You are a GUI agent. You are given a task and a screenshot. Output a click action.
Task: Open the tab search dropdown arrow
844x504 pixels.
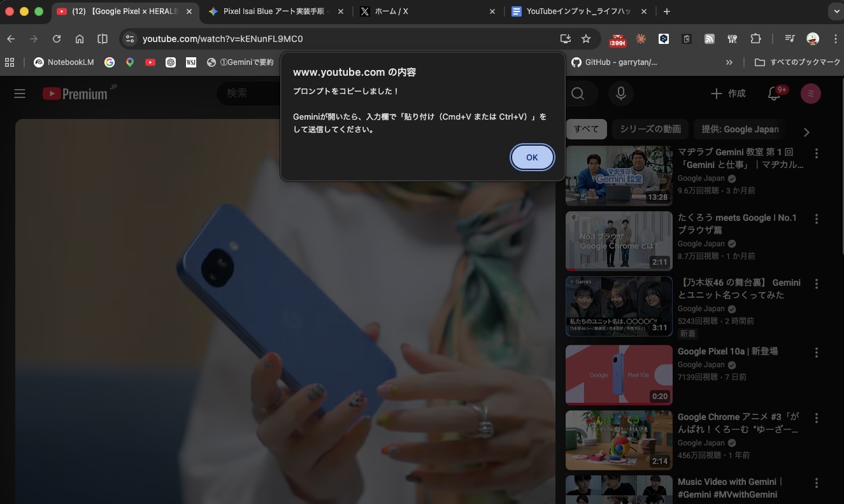(834, 11)
